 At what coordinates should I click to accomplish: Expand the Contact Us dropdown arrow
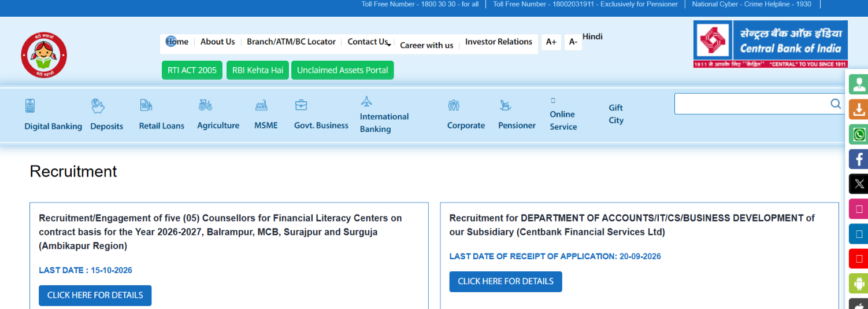tap(390, 45)
